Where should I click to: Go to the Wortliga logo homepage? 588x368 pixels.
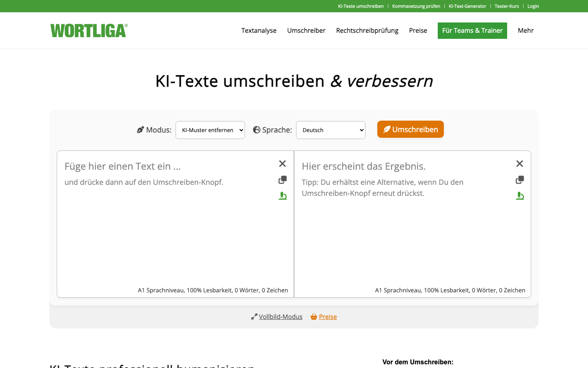(x=89, y=31)
